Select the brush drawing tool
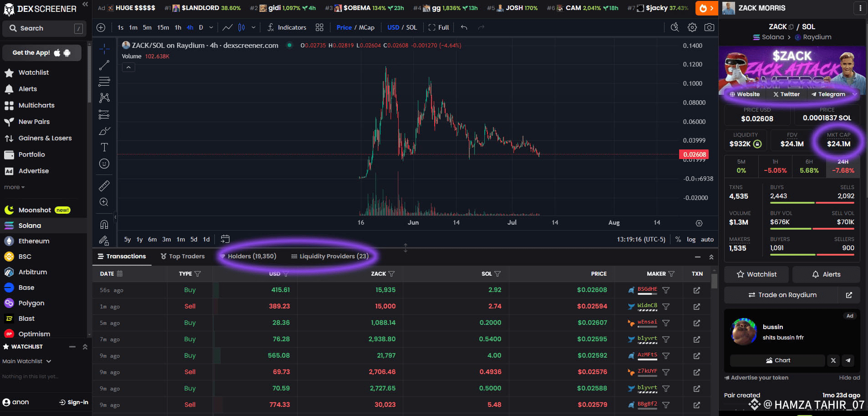The height and width of the screenshot is (416, 868). pyautogui.click(x=104, y=131)
